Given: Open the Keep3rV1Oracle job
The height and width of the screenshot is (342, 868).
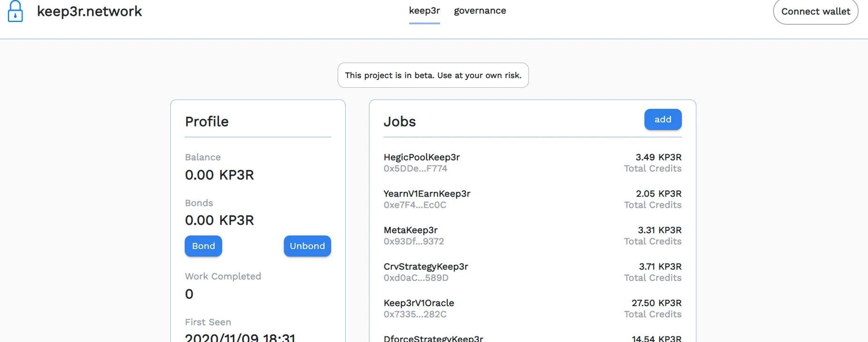Looking at the screenshot, I should click(419, 303).
